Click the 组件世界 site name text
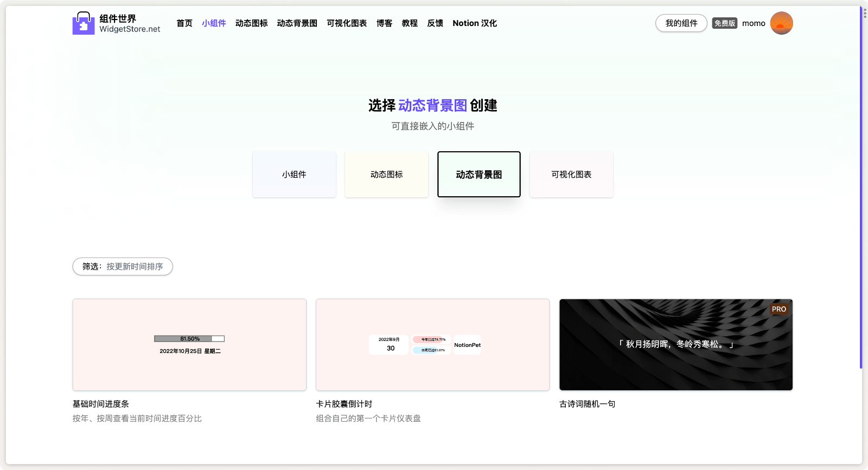 click(118, 18)
